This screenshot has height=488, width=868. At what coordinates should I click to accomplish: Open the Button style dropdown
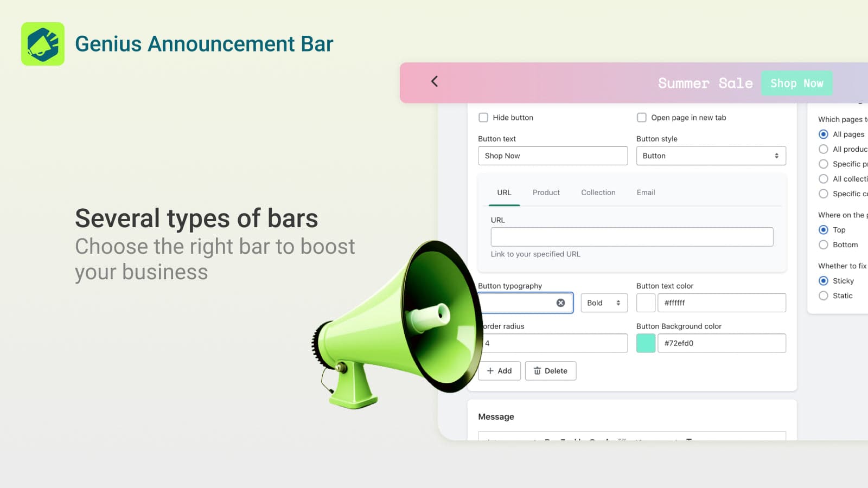[711, 156]
